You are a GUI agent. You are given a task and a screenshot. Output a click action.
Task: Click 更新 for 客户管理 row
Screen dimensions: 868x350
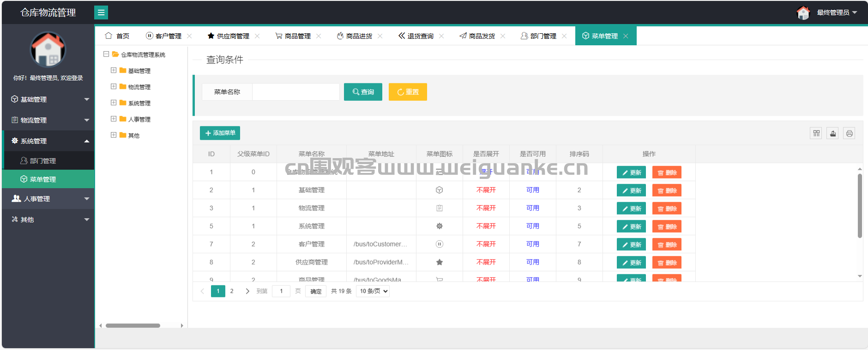631,245
